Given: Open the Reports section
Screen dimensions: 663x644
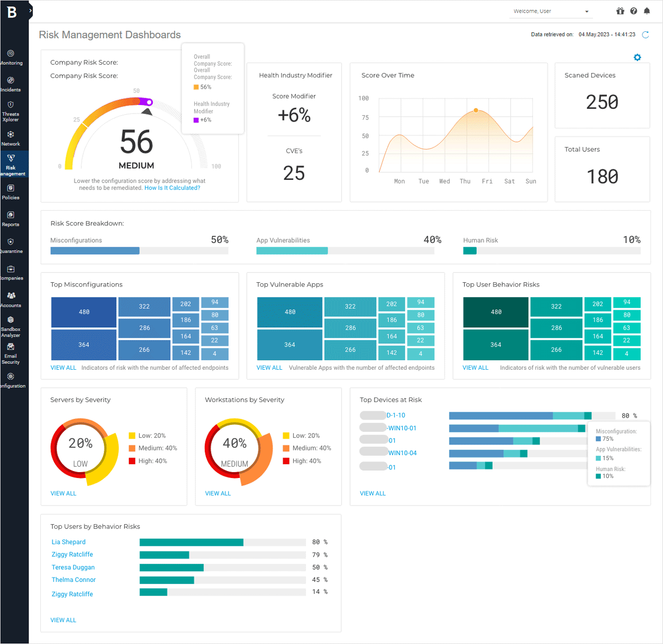Looking at the screenshot, I should [11, 218].
